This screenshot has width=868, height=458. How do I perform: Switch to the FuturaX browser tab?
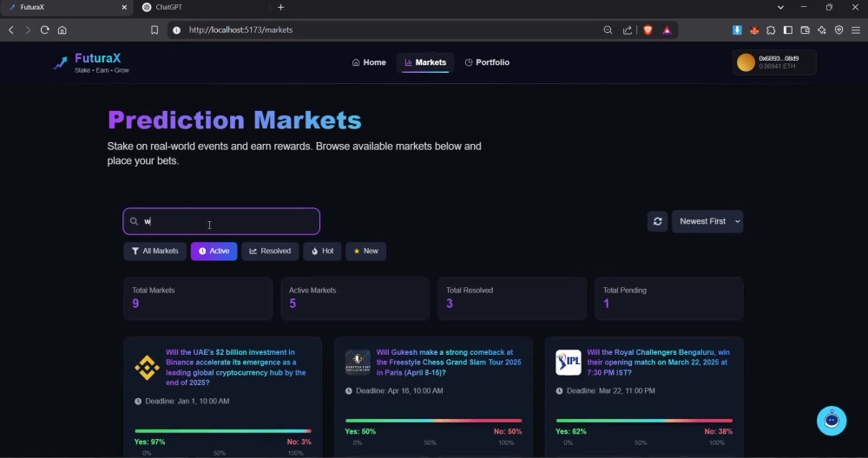[x=65, y=7]
